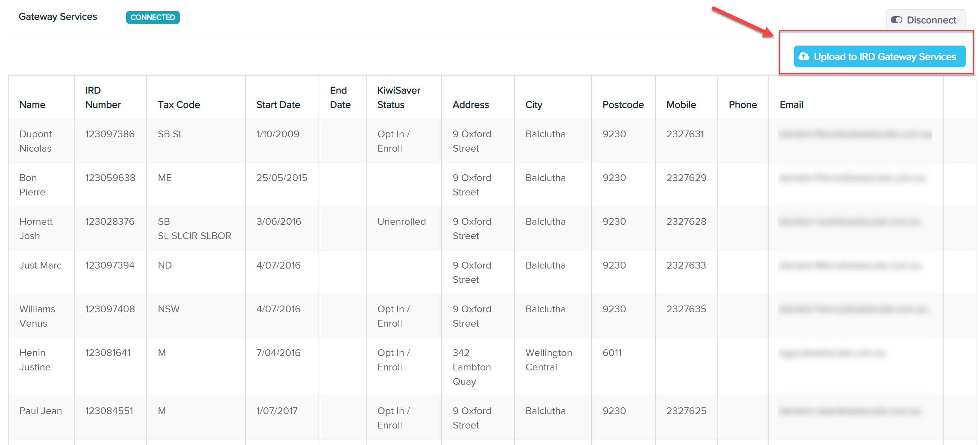Viewport: 980px width, 445px height.
Task: Click the KiwiSaver Status column header
Action: (x=399, y=98)
